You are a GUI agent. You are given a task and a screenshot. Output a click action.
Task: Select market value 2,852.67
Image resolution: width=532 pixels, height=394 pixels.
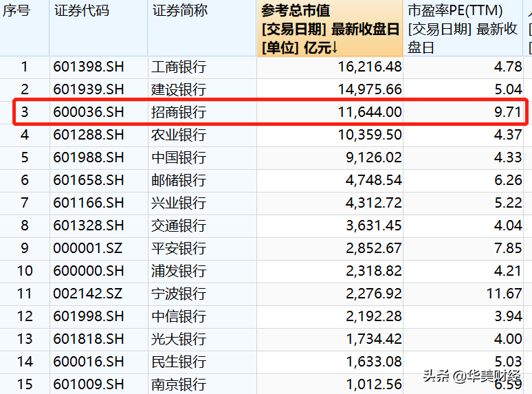pyautogui.click(x=374, y=248)
